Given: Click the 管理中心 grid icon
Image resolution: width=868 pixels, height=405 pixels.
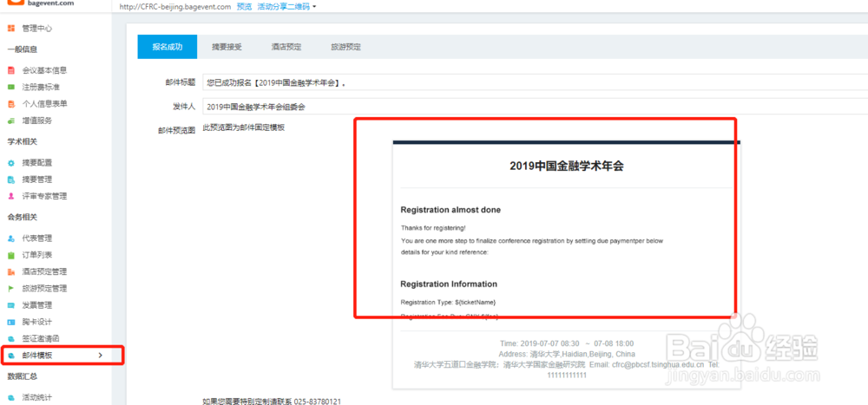Looking at the screenshot, I should click(x=11, y=29).
